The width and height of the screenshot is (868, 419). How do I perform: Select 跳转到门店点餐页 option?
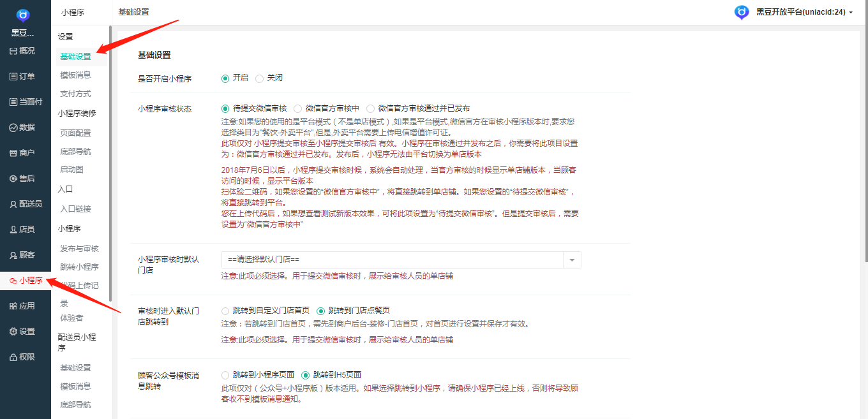320,311
